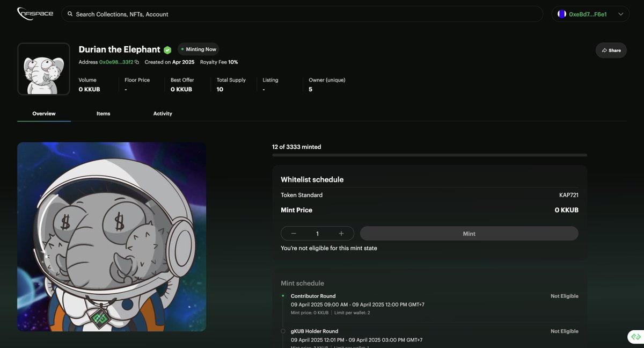
Task: Increase mint quantity with plus button
Action: tap(341, 234)
